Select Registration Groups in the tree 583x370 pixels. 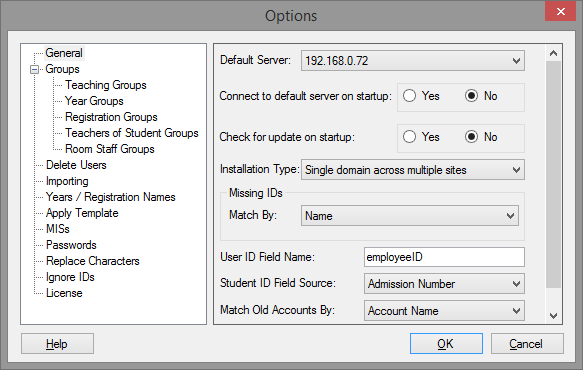click(111, 117)
